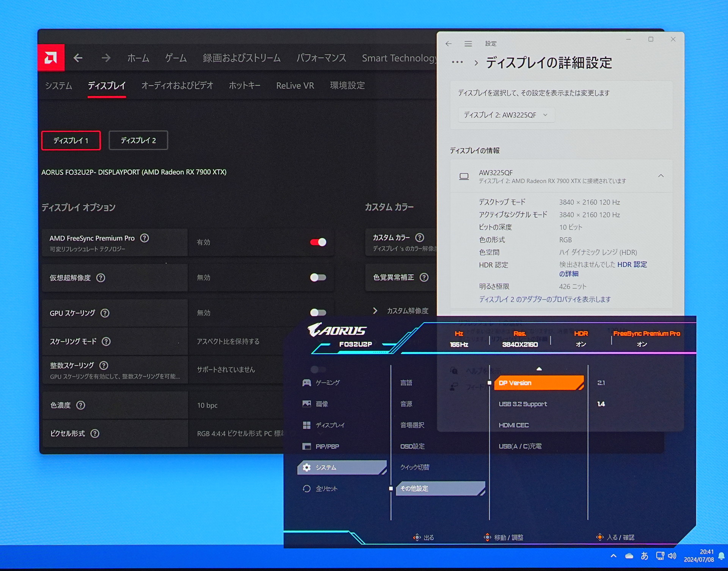The width and height of the screenshot is (728, 571).
Task: Turn on the GPU スケーリング toggle
Action: 318,313
